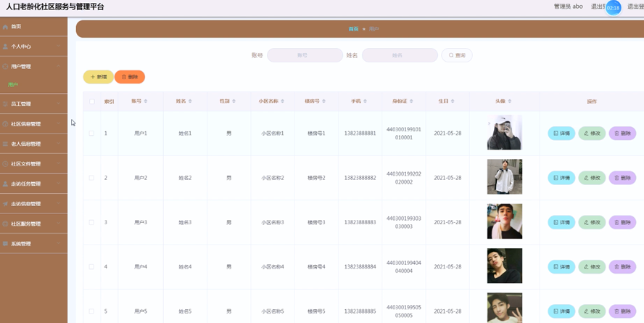This screenshot has height=323, width=644.
Task: Click the sort icon on 性别 column
Action: (234, 101)
